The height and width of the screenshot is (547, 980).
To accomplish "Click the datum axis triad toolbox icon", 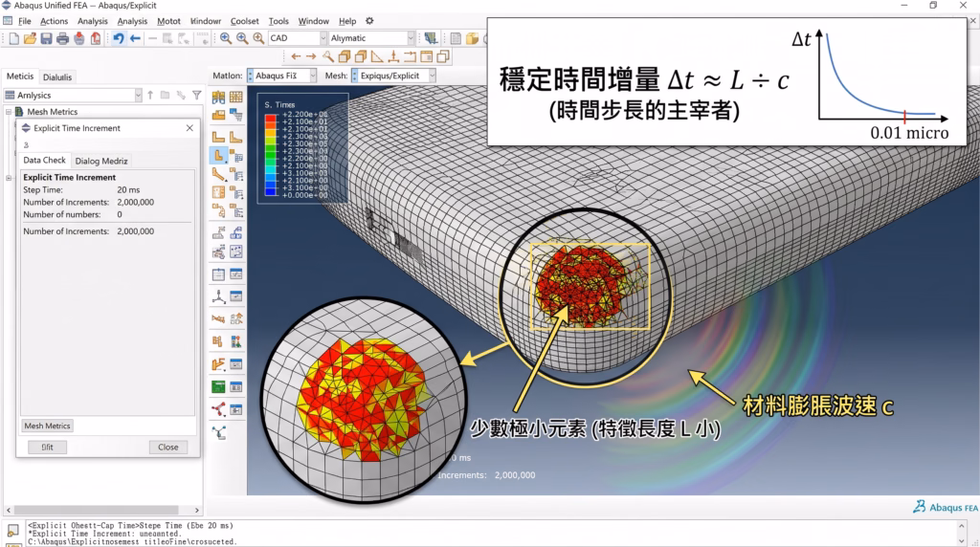I will 219,296.
